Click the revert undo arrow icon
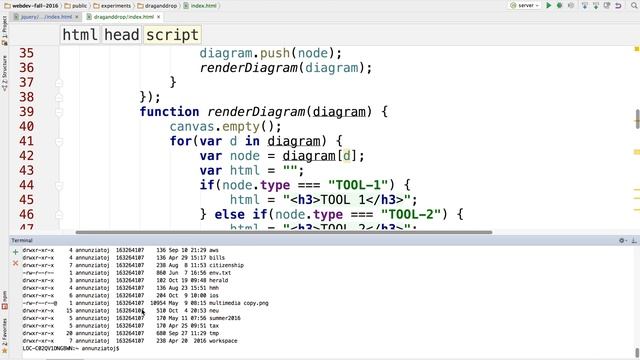Screen dimensions: 640x360 click(618, 5)
